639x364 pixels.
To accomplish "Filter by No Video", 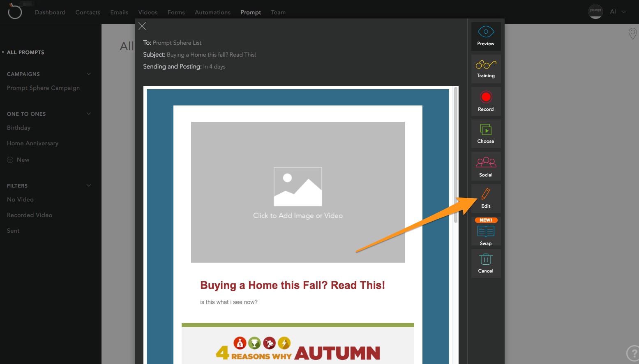I will click(20, 199).
